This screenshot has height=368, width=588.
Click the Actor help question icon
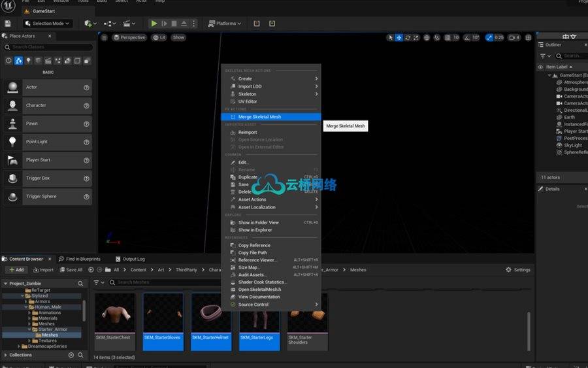click(x=86, y=88)
